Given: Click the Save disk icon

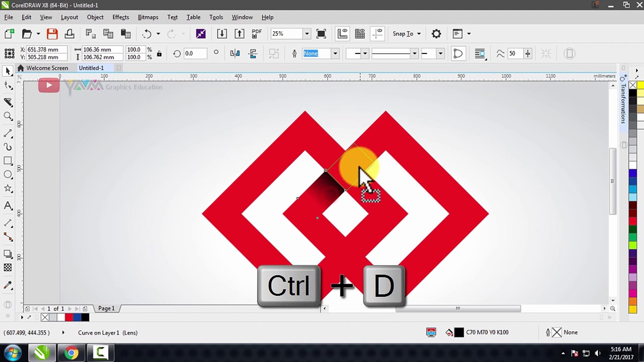Looking at the screenshot, I should [52, 34].
